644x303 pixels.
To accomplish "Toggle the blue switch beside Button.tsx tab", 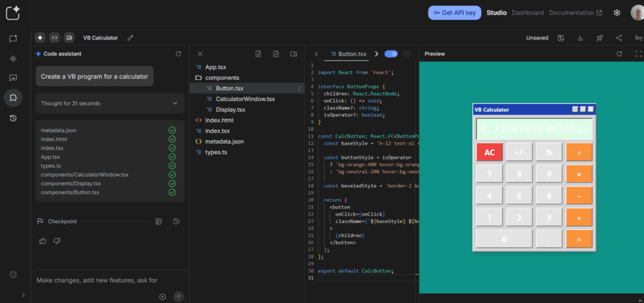I will (391, 54).
